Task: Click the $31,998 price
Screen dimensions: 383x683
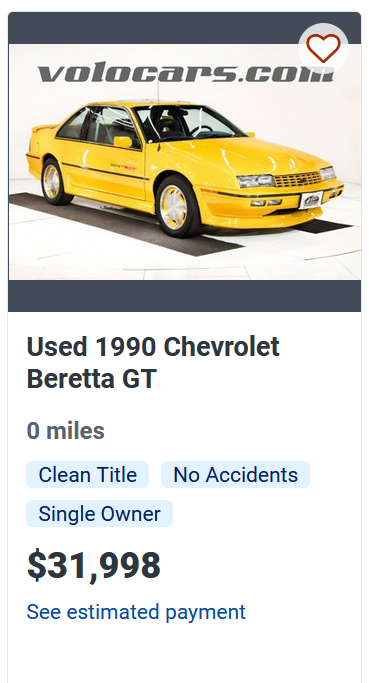Action: click(x=94, y=566)
